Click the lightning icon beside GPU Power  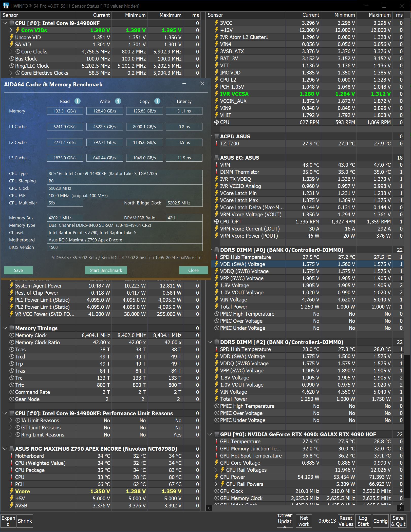tap(217, 477)
